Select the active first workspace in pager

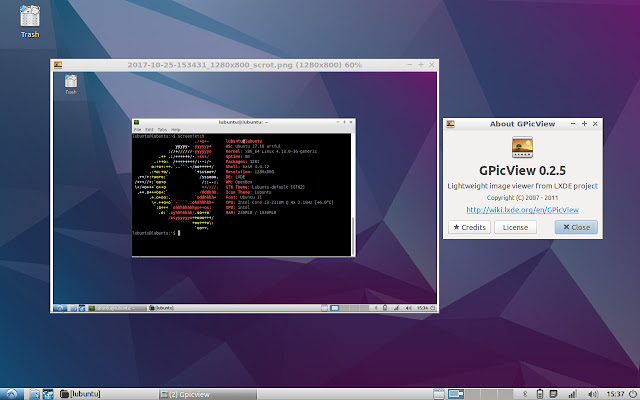pos(456,394)
